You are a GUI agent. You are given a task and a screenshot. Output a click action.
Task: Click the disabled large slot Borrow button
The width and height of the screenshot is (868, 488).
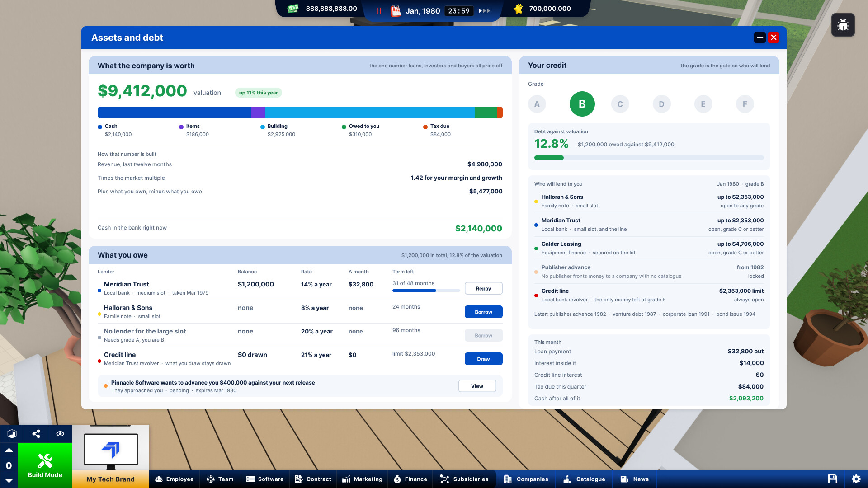pyautogui.click(x=483, y=335)
